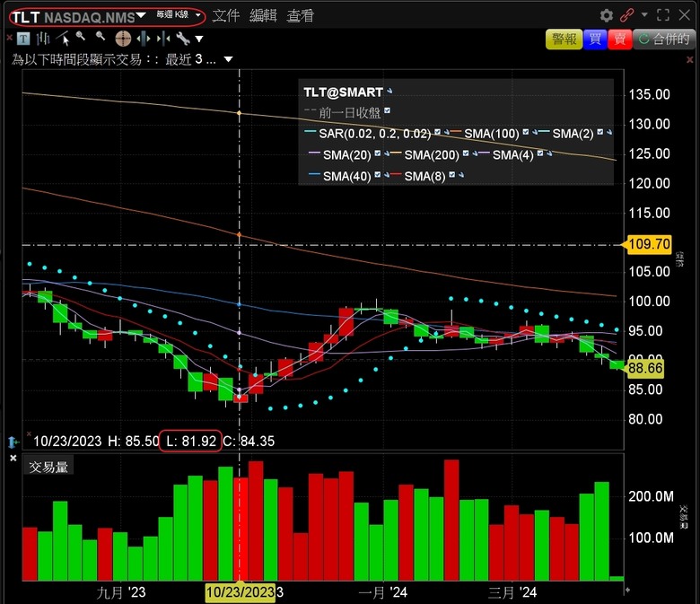Click the 合併的 consolidated button
This screenshot has height=604, width=700.
pos(664,39)
